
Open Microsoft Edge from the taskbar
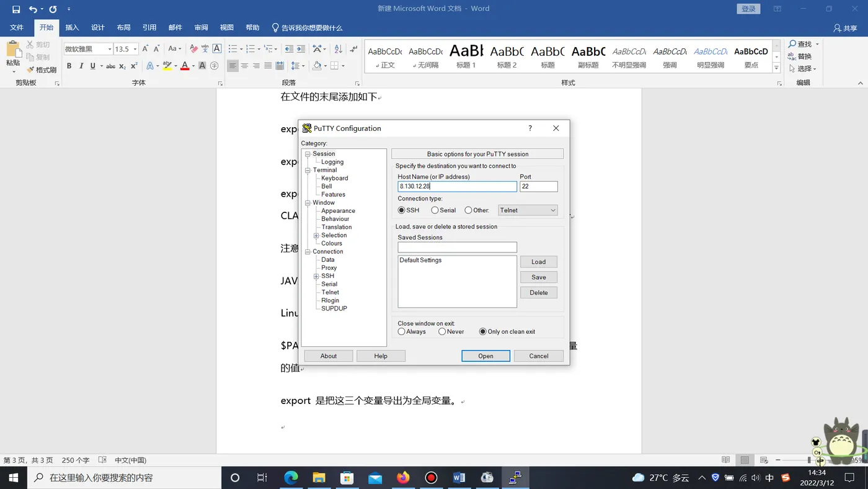291,478
